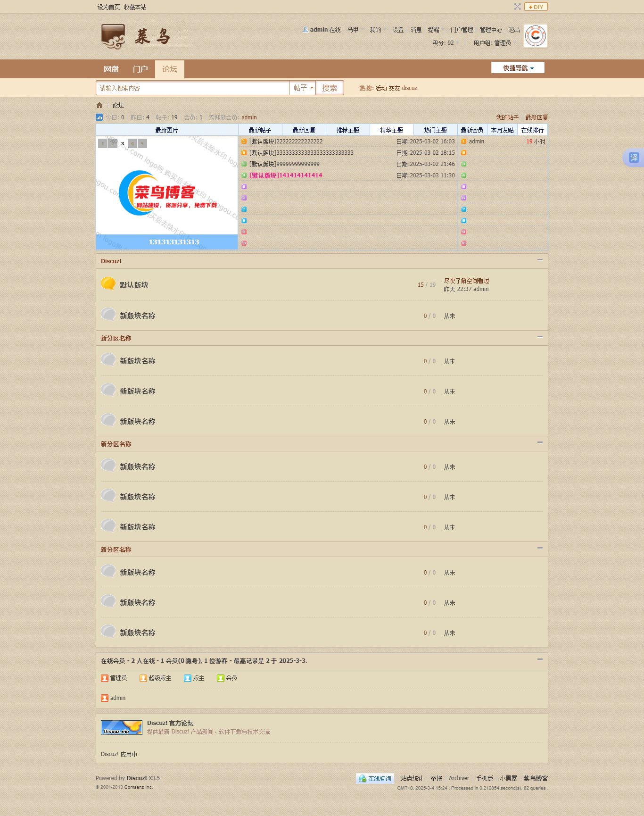644x816 pixels.
Task: Open the 帖子 search type dropdown
Action: pos(303,88)
